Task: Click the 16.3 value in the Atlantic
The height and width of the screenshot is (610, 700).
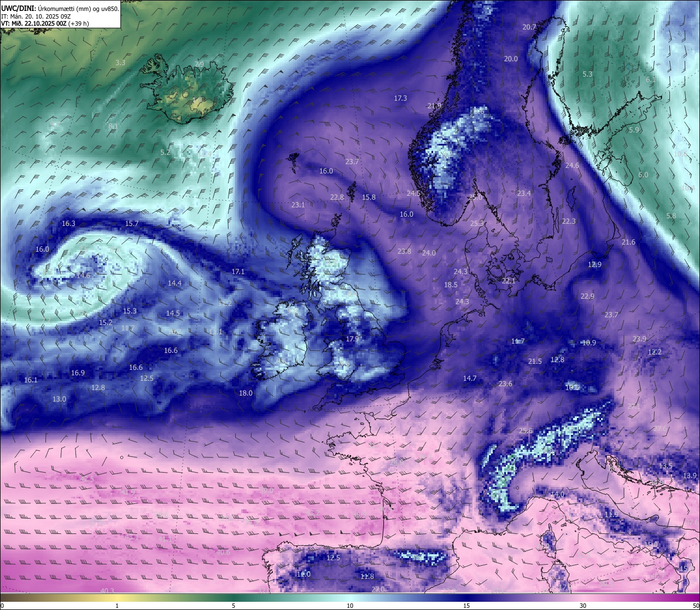Action: point(69,223)
